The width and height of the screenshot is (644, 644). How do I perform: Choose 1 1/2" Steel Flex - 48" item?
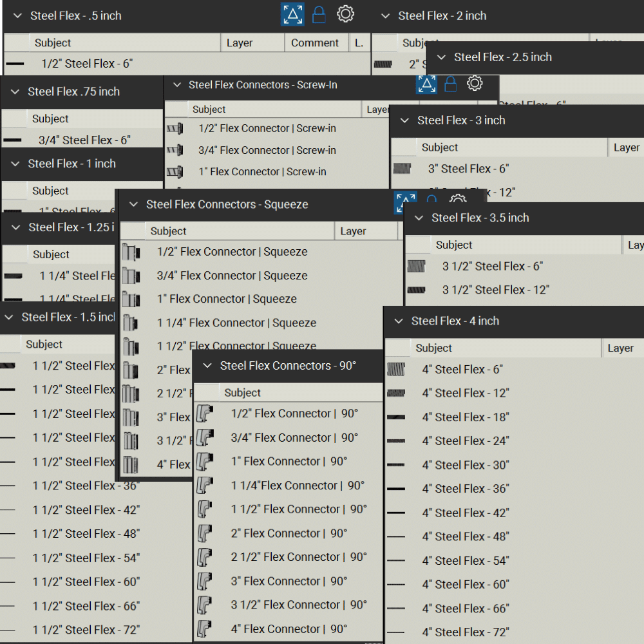tap(86, 534)
